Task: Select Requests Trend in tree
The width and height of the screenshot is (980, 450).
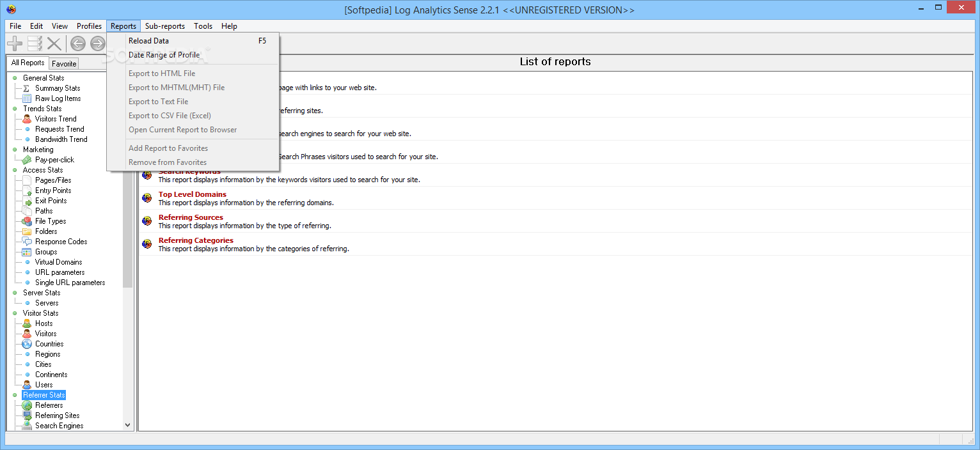Action: (59, 129)
